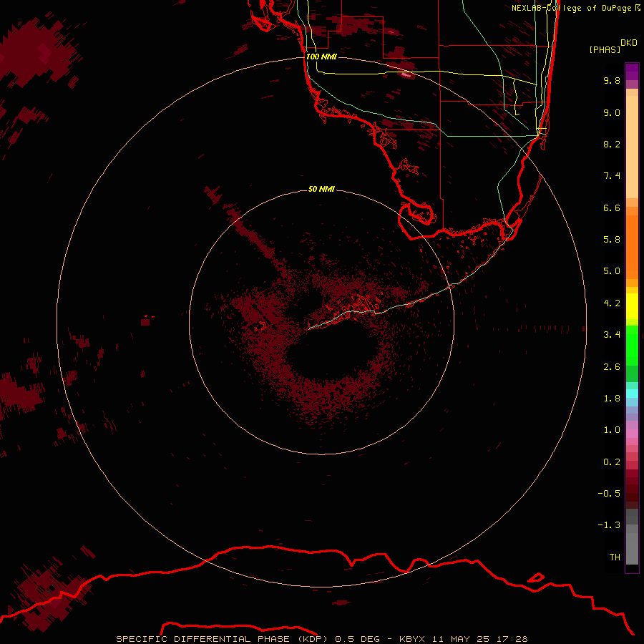Click the -0.5 value on the color scale
The width and height of the screenshot is (644, 644).
click(609, 494)
